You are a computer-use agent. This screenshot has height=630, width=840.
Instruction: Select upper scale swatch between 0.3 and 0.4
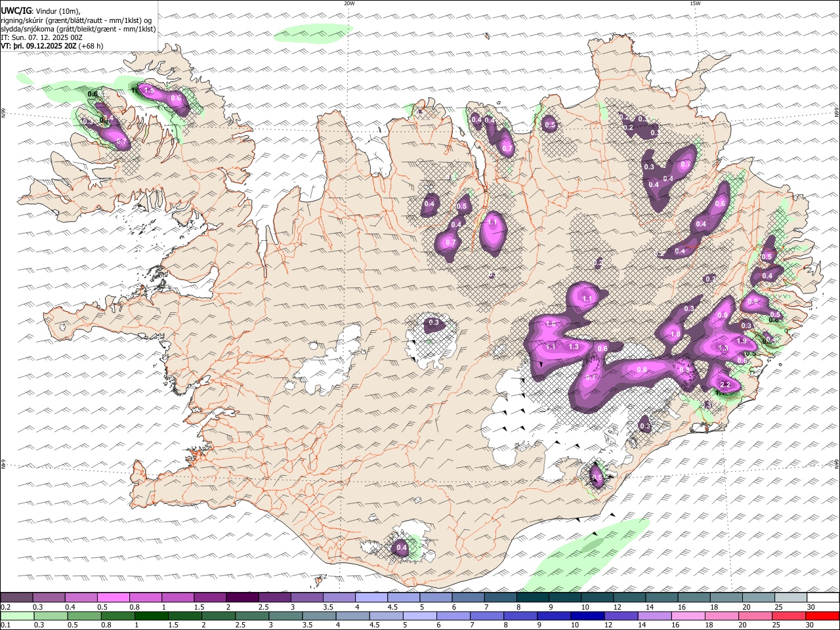tap(49, 598)
